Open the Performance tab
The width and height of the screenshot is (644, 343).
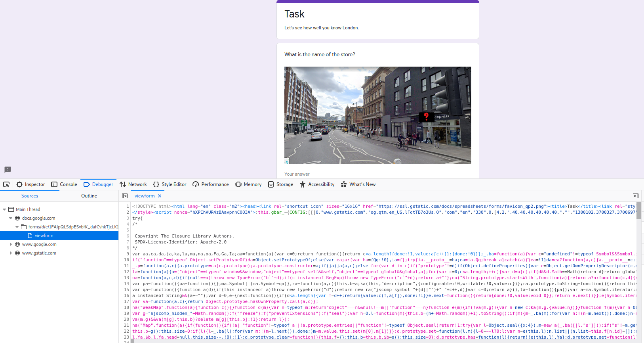pos(211,184)
